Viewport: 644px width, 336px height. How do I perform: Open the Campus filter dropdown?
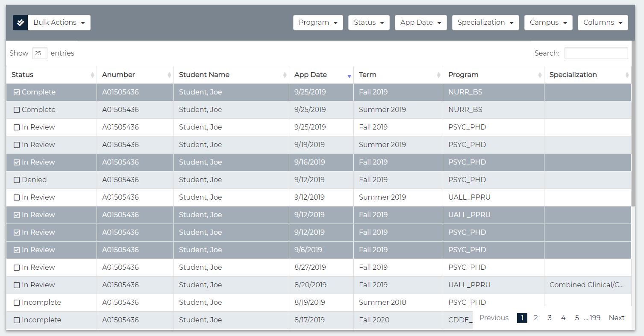pos(548,23)
